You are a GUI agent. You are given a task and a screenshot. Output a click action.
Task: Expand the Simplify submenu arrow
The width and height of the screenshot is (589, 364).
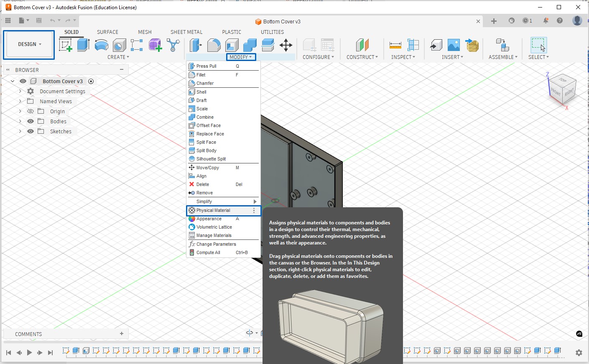[x=255, y=201]
